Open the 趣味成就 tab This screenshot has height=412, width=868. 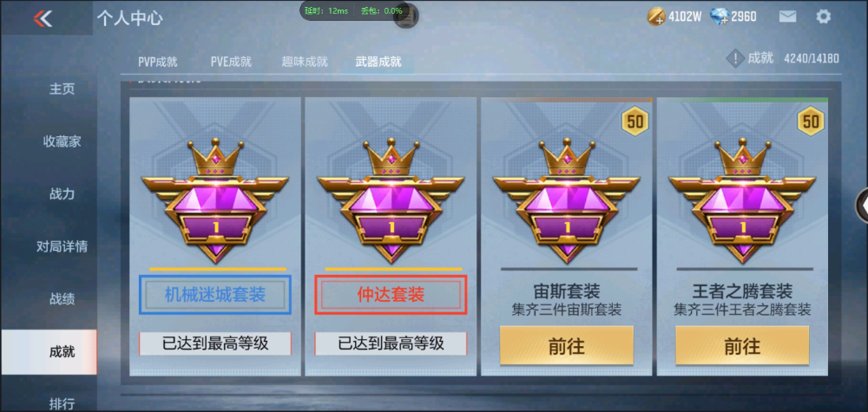click(x=305, y=62)
